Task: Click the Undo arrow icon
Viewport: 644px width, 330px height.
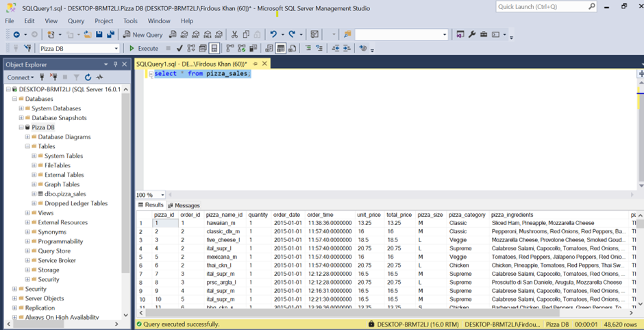Action: point(273,34)
